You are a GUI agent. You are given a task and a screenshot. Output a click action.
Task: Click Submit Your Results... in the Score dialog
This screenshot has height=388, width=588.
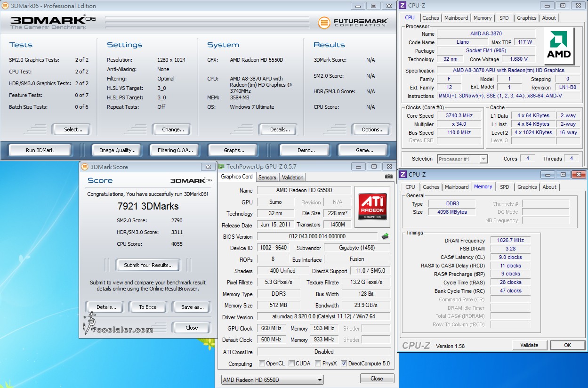148,265
